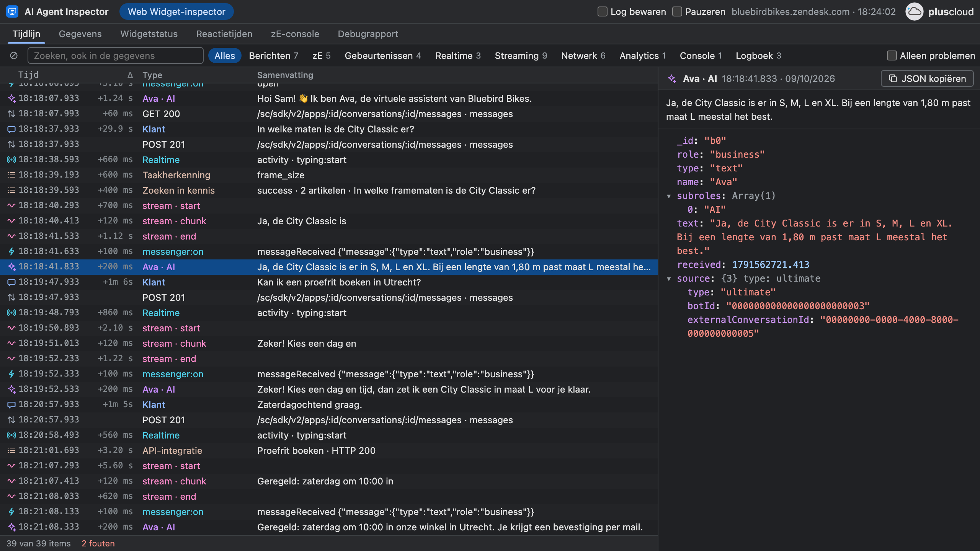Enable Alleen problemen filter checkbox
The height and width of the screenshot is (551, 980).
pyautogui.click(x=892, y=55)
